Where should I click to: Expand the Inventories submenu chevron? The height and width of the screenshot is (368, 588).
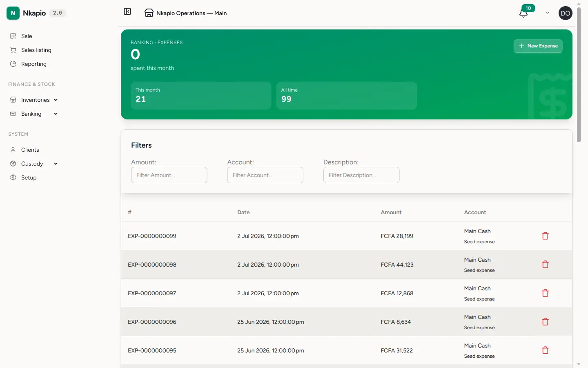click(56, 100)
